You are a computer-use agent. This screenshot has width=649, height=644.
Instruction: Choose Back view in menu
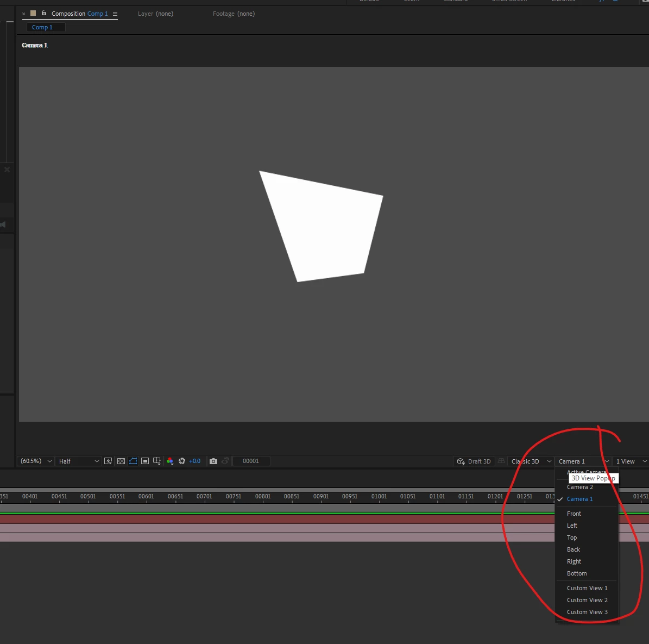pos(587,549)
